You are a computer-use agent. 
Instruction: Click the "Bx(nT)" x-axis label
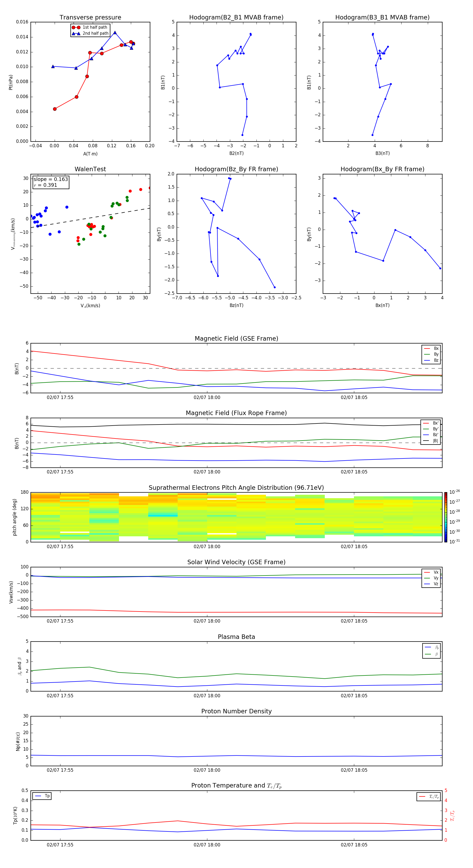[x=382, y=305]
